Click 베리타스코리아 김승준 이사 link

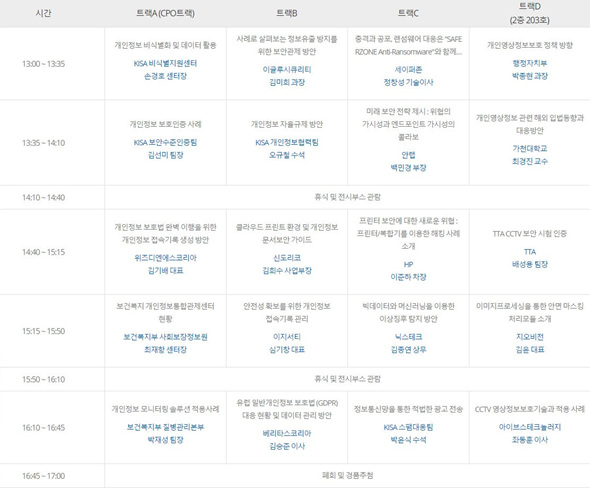click(x=287, y=440)
